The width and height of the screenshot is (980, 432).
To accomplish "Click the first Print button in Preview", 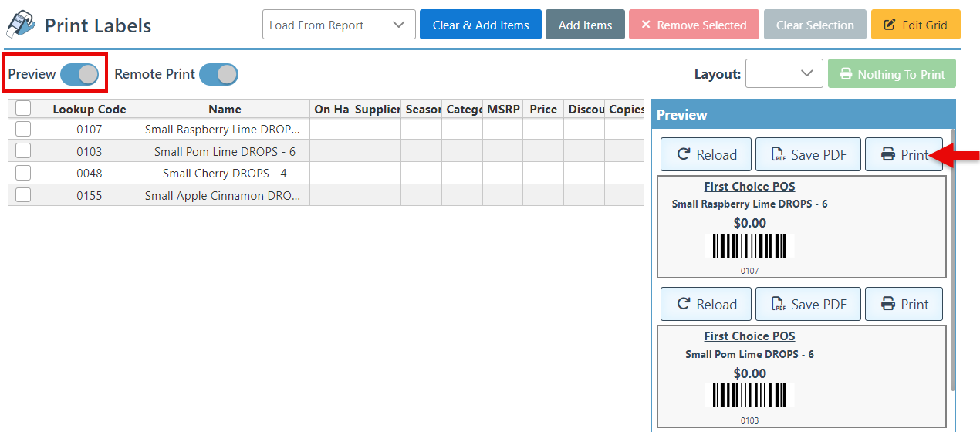I will pos(904,155).
